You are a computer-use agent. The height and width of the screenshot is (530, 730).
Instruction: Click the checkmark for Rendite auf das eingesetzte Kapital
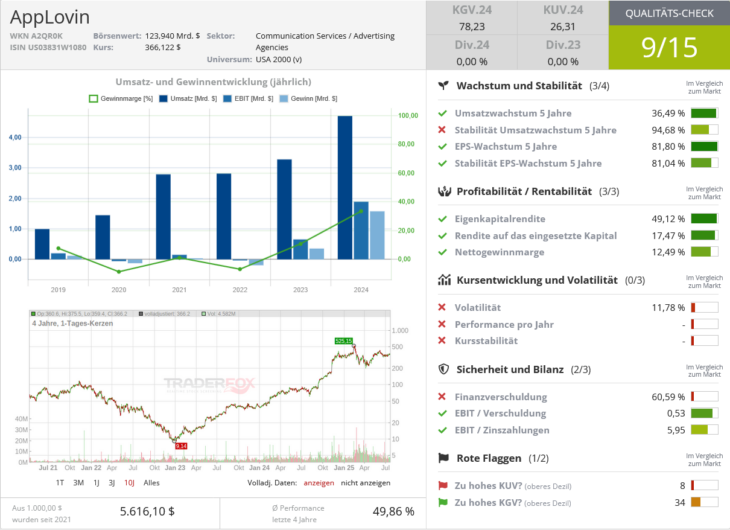pos(442,236)
